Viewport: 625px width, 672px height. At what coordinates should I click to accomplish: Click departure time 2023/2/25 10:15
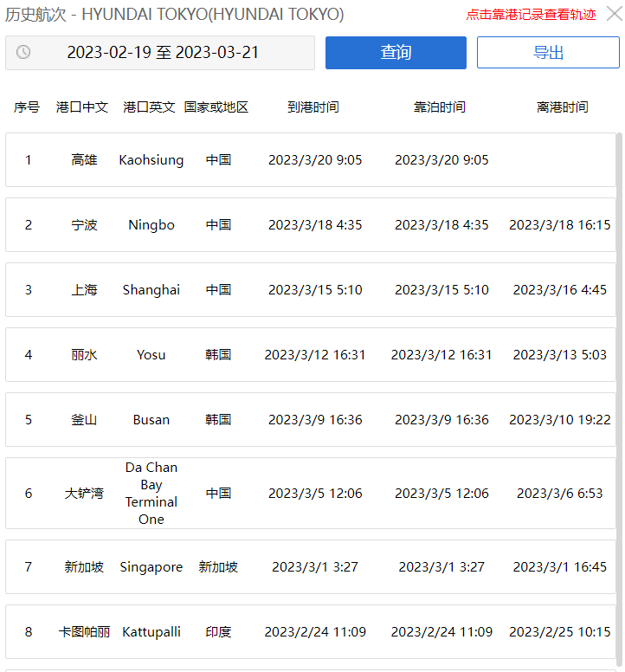pos(559,631)
